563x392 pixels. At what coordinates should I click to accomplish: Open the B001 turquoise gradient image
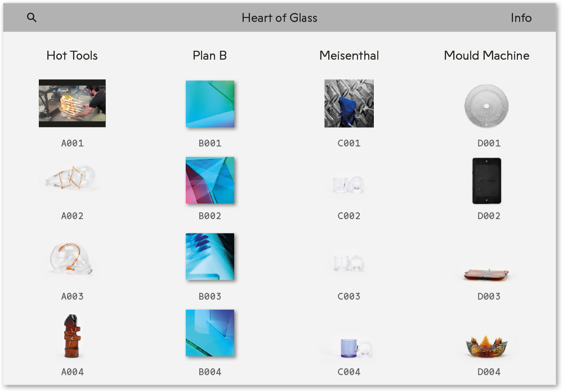click(210, 104)
